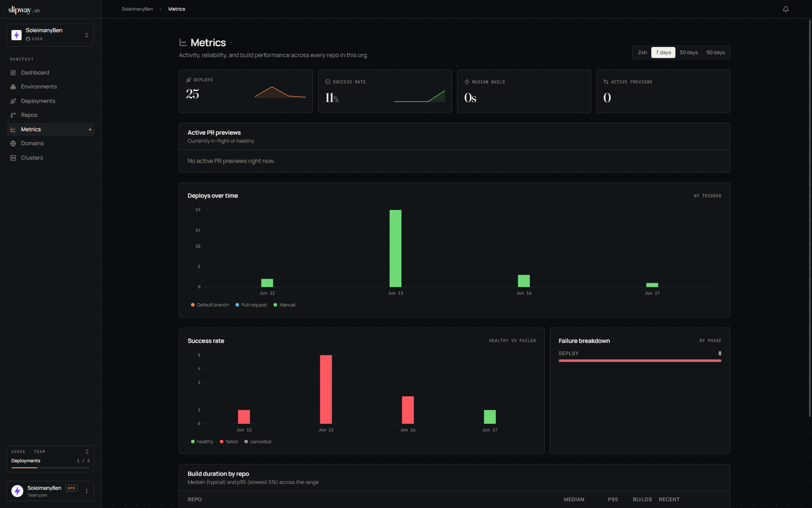Image resolution: width=812 pixels, height=508 pixels.
Task: Click the MEDIAN column header
Action: (574, 500)
